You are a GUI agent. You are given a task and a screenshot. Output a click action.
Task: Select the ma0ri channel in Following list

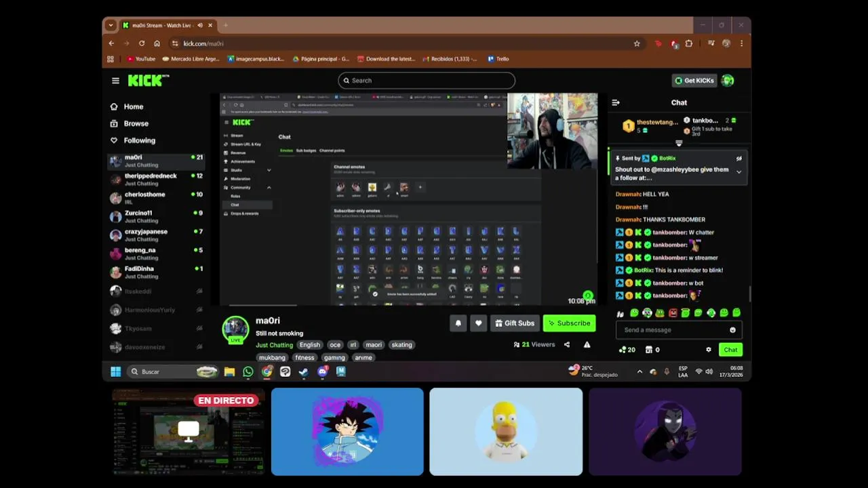(x=157, y=161)
